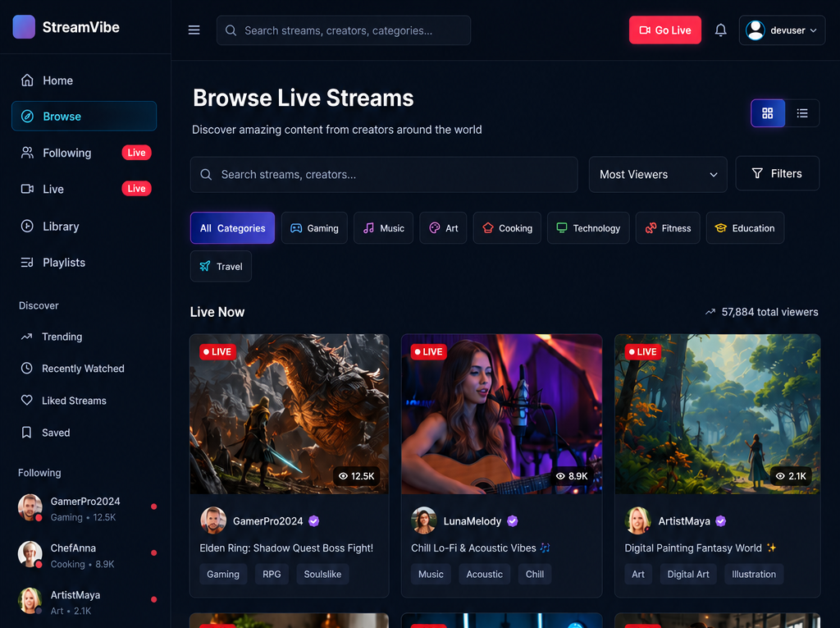Switch to list view

(x=802, y=113)
